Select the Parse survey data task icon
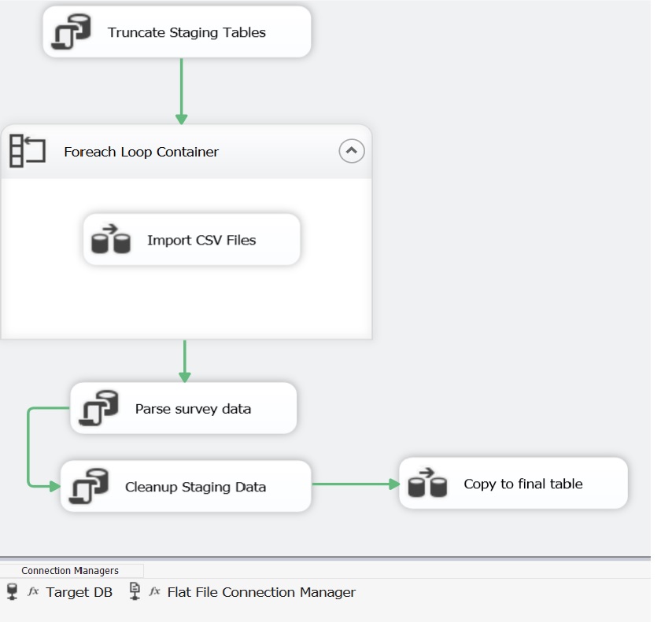 tap(99, 408)
